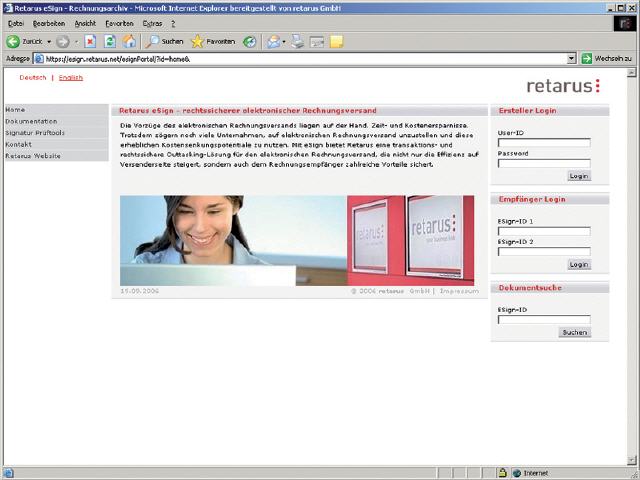
Task: Click the Password input field
Action: coord(544,163)
